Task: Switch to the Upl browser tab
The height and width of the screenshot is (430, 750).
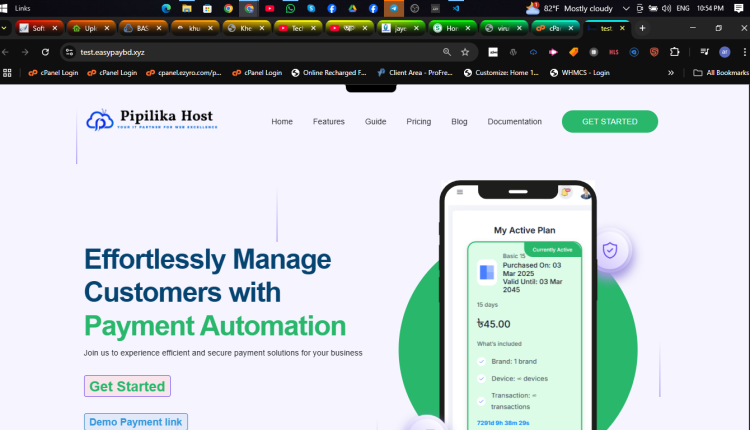Action: [x=90, y=28]
